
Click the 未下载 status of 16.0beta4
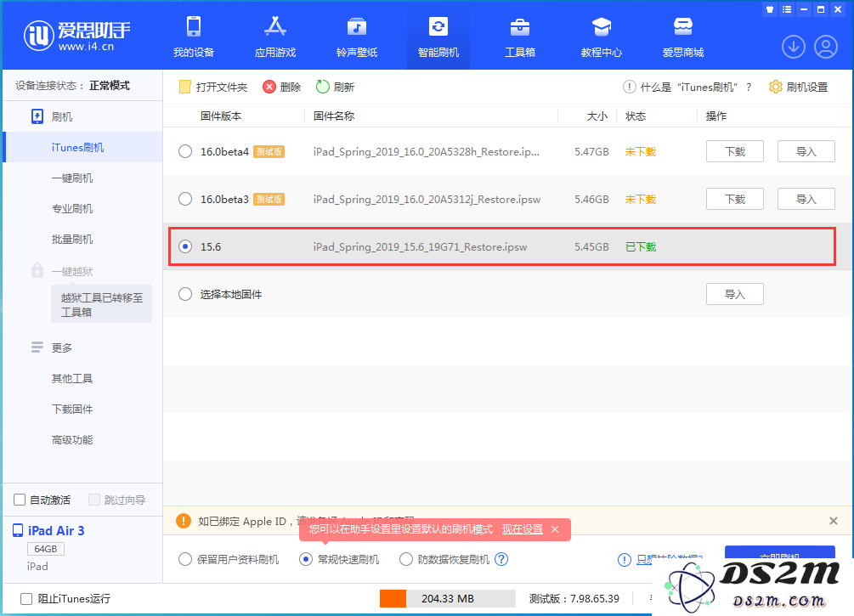pos(641,151)
